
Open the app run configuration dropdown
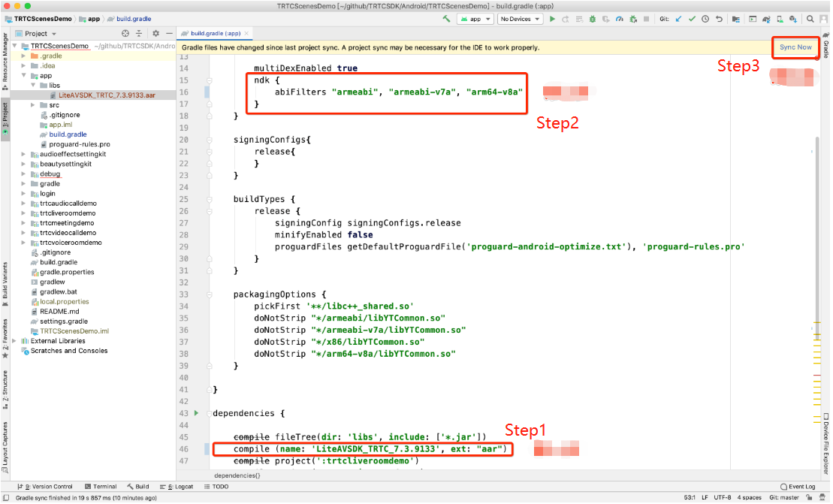click(x=475, y=19)
